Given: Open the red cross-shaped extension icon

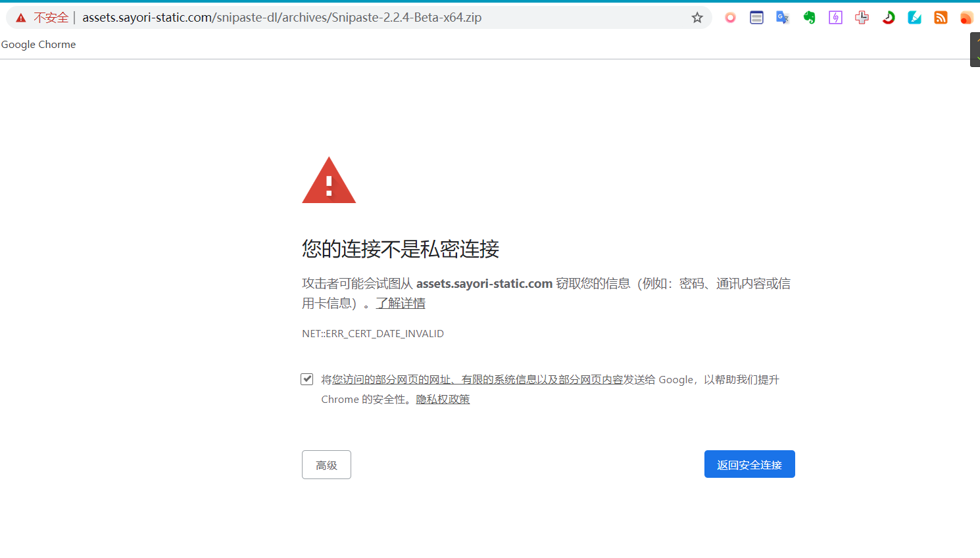Looking at the screenshot, I should (862, 18).
